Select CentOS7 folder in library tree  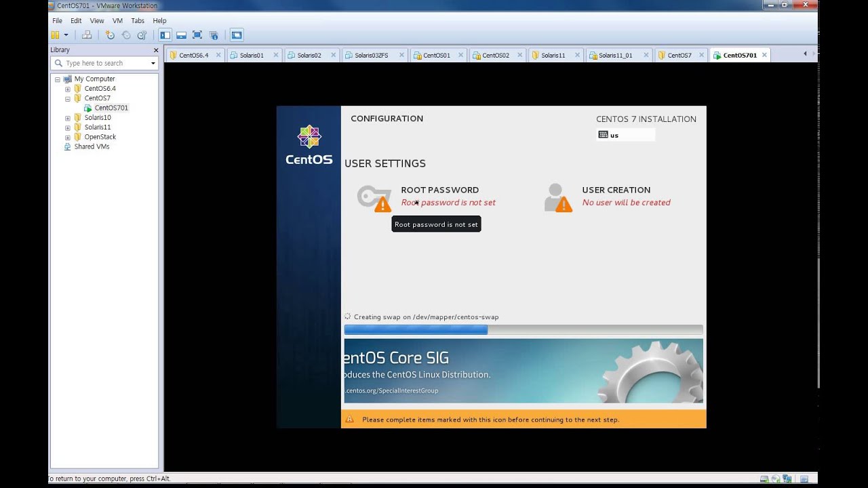[97, 98]
